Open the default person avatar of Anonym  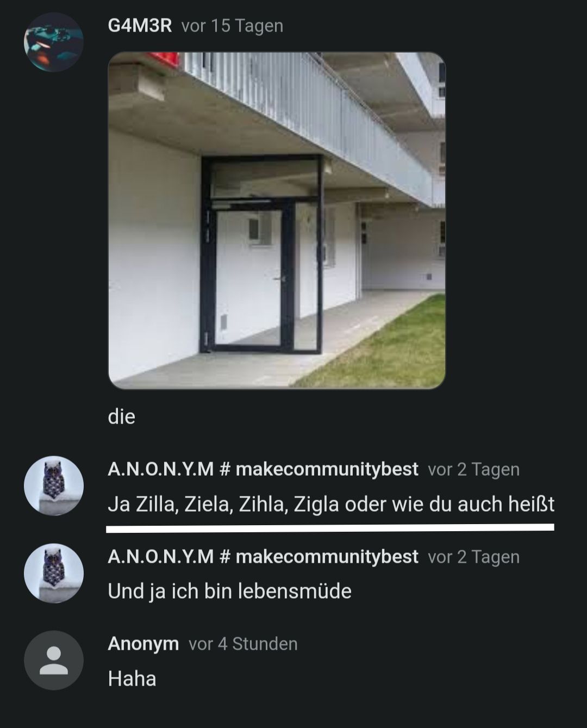[53, 661]
